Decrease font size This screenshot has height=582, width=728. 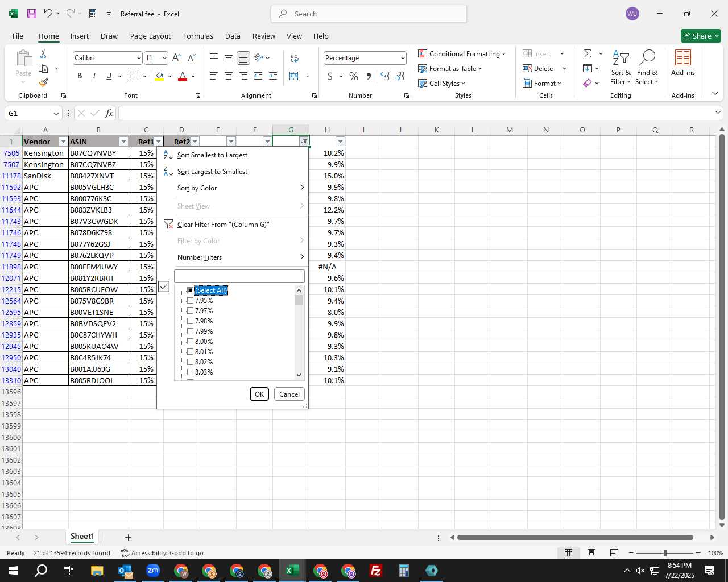point(191,58)
